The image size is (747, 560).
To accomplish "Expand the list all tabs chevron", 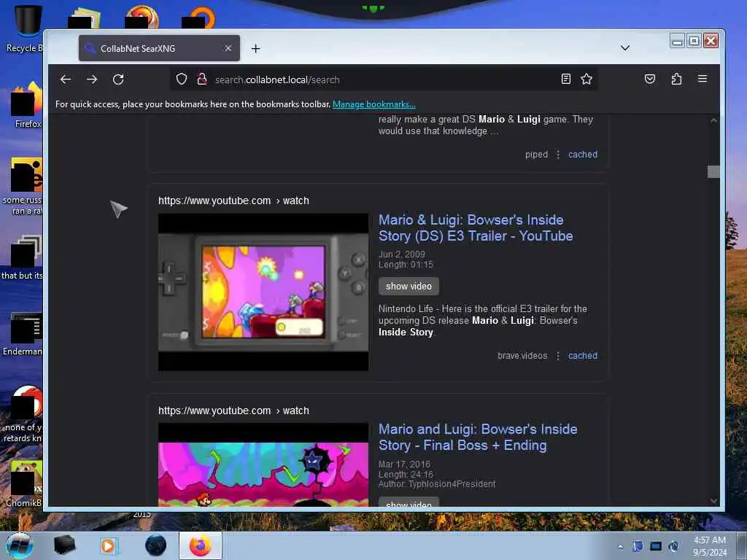I will tap(625, 48).
